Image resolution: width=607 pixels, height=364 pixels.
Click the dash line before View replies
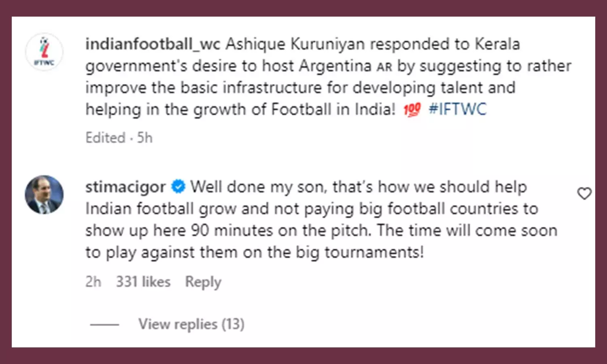104,324
